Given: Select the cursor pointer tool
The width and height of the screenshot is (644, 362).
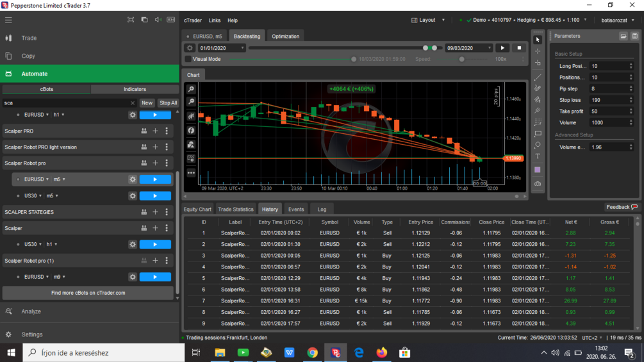Looking at the screenshot, I should click(538, 40).
